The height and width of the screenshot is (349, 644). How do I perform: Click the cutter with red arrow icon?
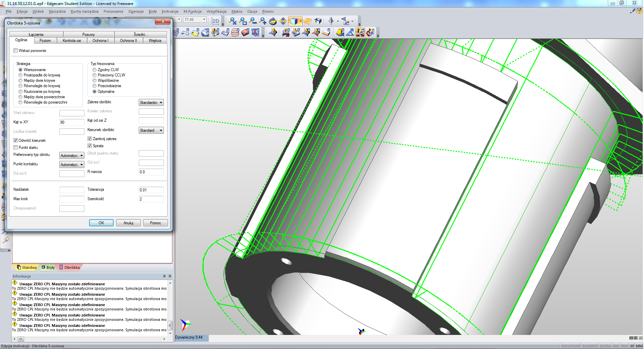coord(286,33)
